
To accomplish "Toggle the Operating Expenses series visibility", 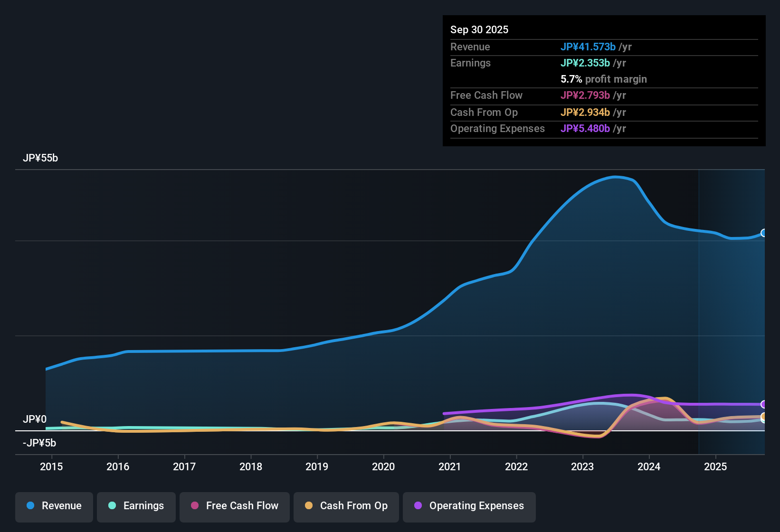I will point(469,507).
